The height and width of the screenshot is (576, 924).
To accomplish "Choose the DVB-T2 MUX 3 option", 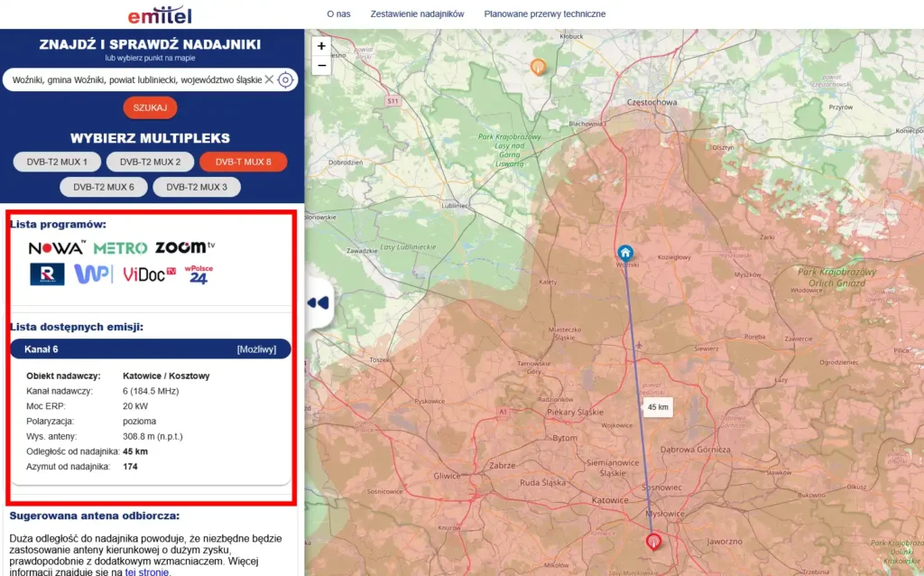I will (197, 187).
